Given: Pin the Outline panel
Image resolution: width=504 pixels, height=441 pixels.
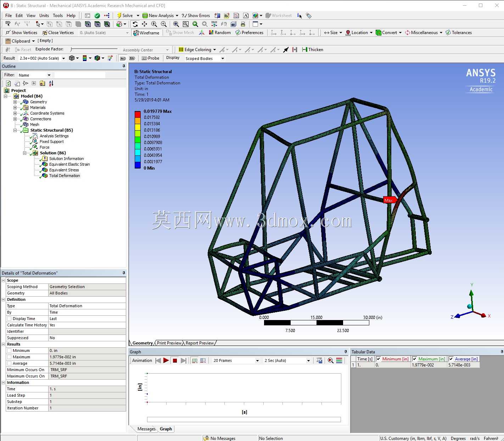Looking at the screenshot, I should [x=124, y=66].
